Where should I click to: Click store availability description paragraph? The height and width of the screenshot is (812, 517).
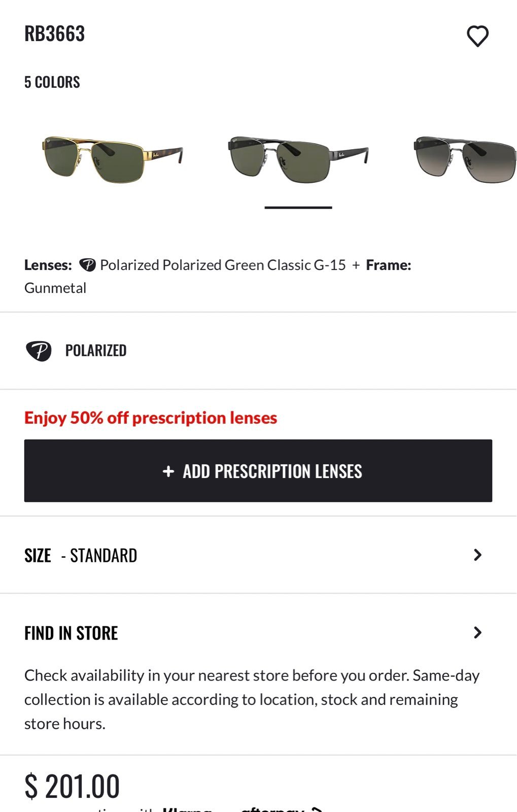coord(252,699)
